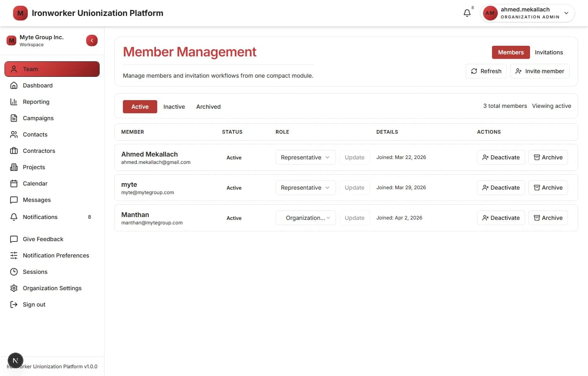Click the Notification Preferences sliders icon
Viewport: 588px width, 376px height.
point(14,255)
